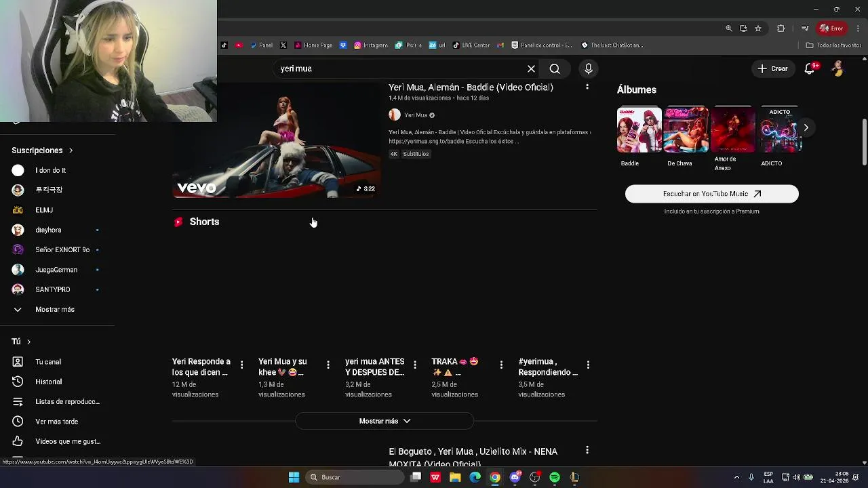Open the Yeri Mua channel avatar

click(395, 115)
